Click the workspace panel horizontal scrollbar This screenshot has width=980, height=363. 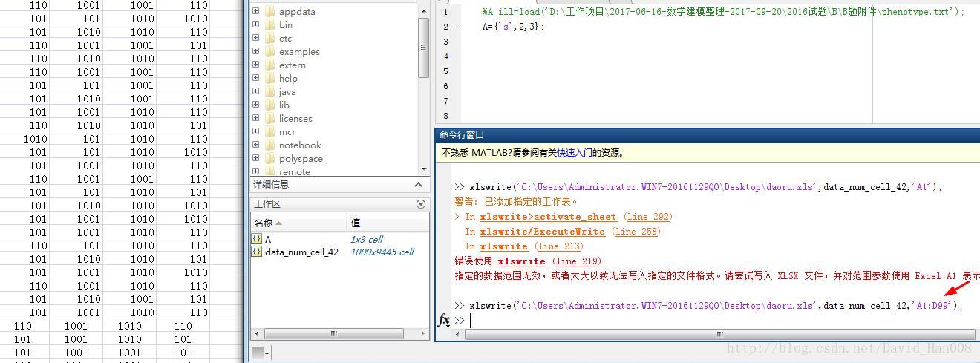[339, 333]
